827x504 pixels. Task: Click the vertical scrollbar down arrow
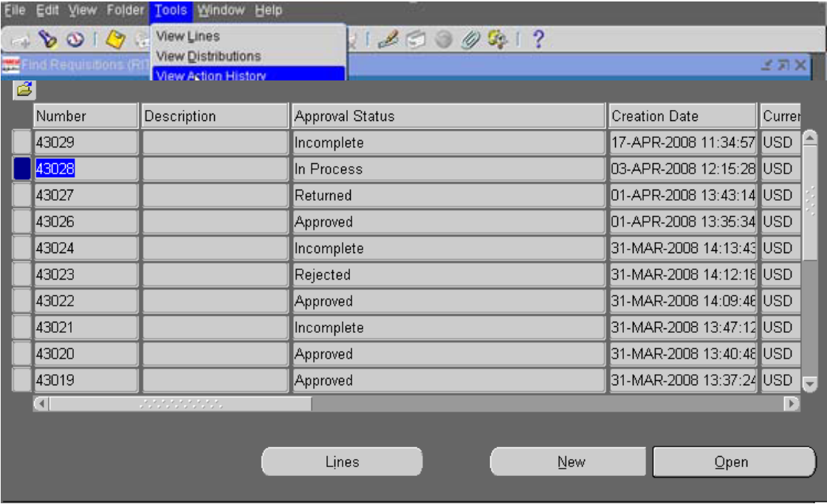point(809,383)
